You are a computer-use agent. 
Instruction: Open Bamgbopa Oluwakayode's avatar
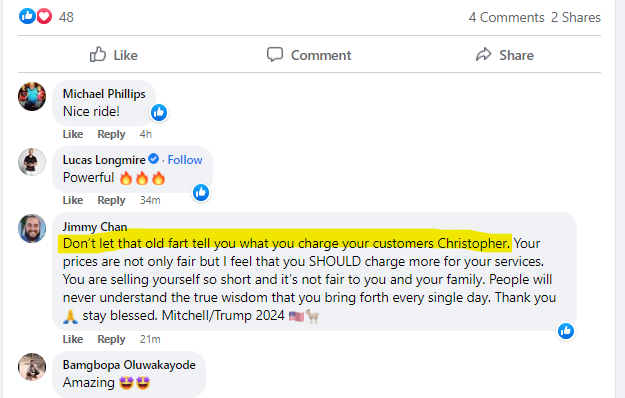32,367
